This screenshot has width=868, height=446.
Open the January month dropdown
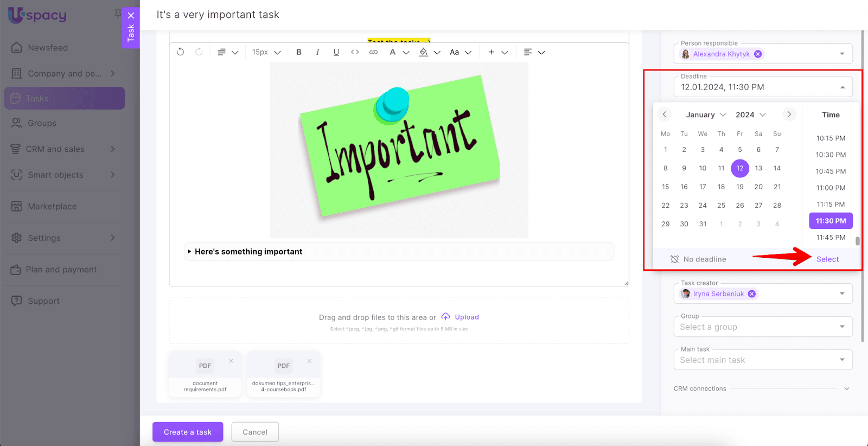(x=706, y=115)
